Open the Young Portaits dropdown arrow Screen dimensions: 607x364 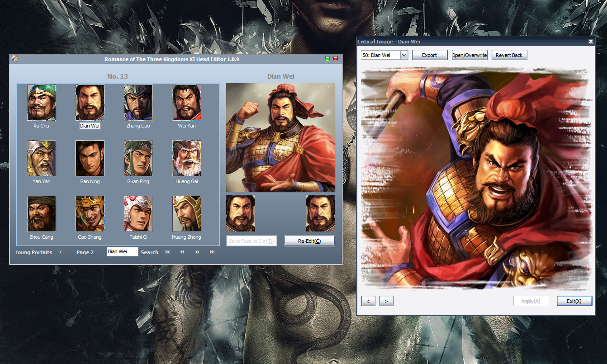[59, 252]
